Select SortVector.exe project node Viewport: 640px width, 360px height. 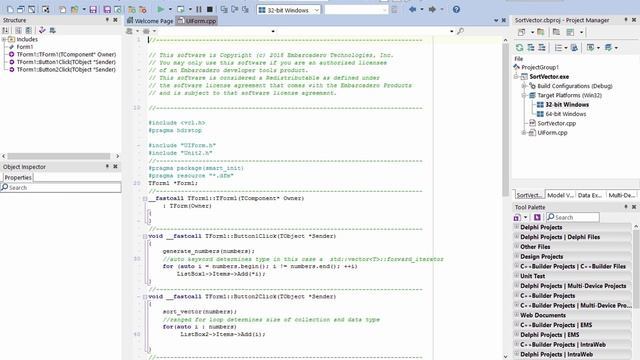(549, 76)
